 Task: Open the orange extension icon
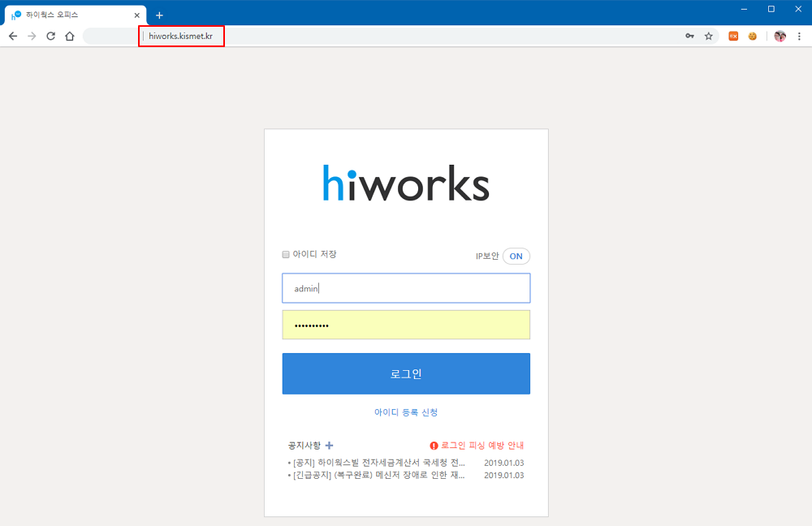tap(733, 36)
